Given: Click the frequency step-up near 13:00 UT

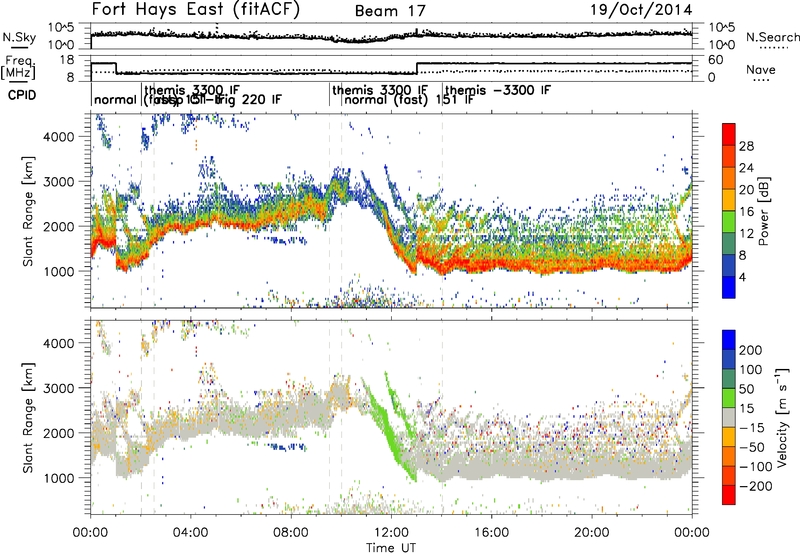Looking at the screenshot, I should (x=417, y=68).
